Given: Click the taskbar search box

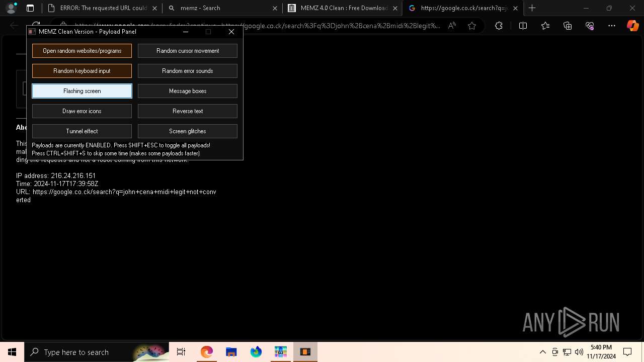Looking at the screenshot, I should [97, 352].
